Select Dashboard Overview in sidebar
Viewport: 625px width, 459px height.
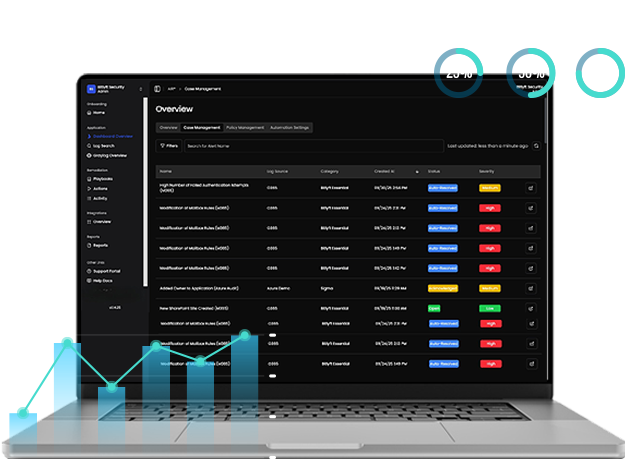[110, 135]
